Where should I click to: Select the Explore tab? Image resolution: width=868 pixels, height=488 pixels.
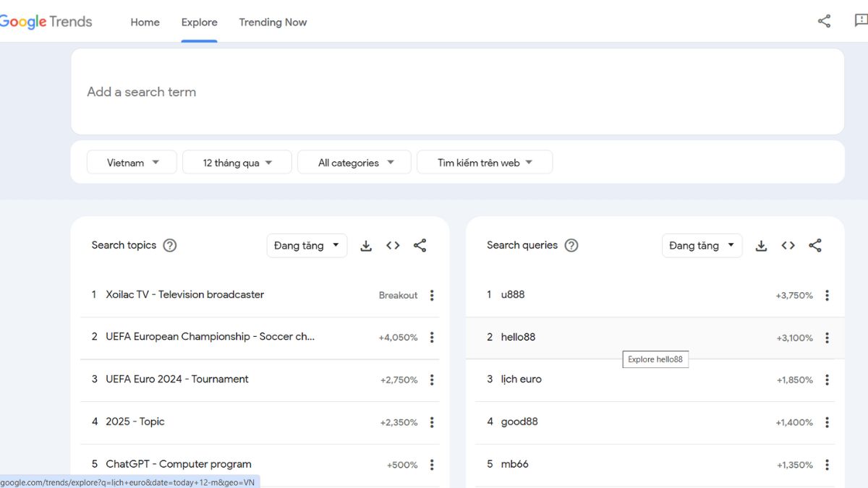200,22
